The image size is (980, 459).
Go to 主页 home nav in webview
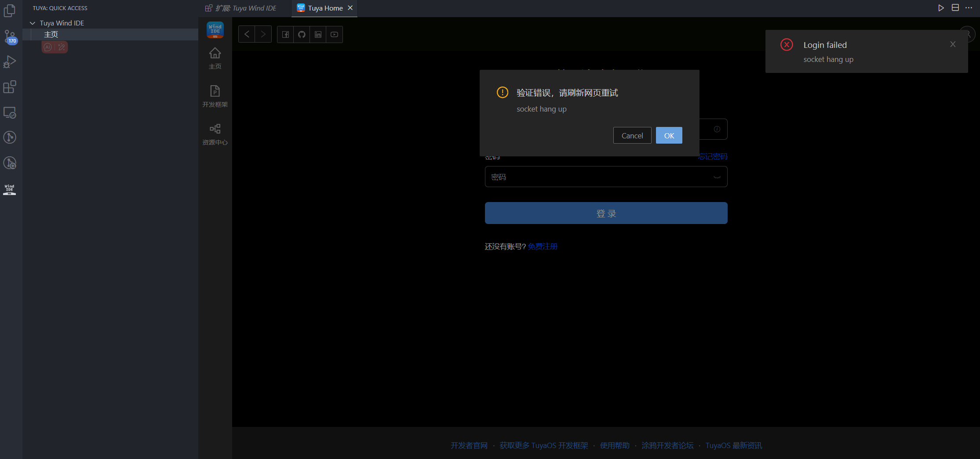tap(215, 58)
